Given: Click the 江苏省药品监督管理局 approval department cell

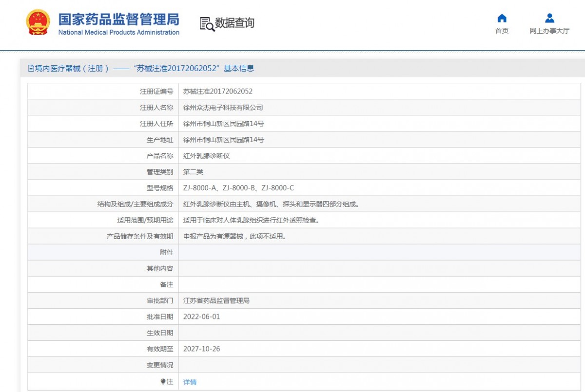Looking at the screenshot, I should point(216,301).
